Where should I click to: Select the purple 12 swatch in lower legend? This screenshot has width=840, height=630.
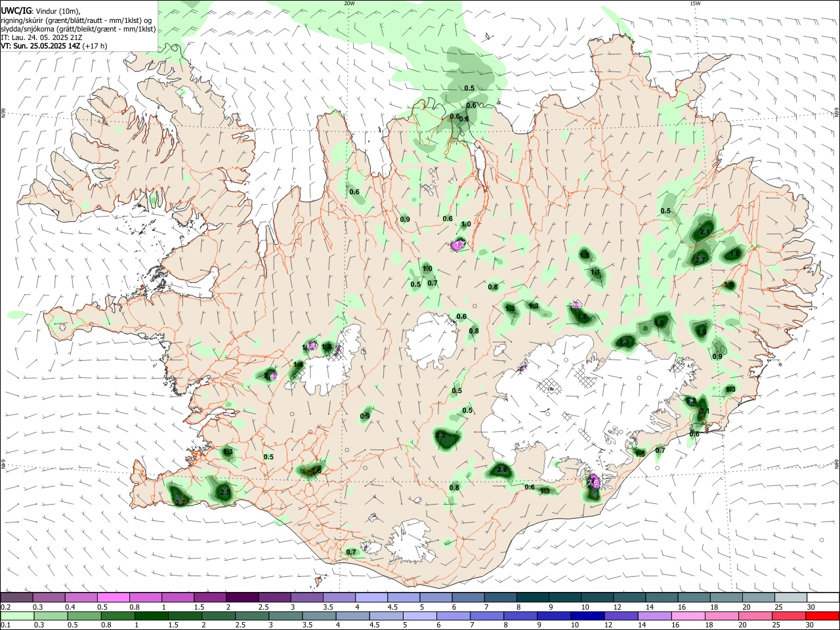click(620, 616)
